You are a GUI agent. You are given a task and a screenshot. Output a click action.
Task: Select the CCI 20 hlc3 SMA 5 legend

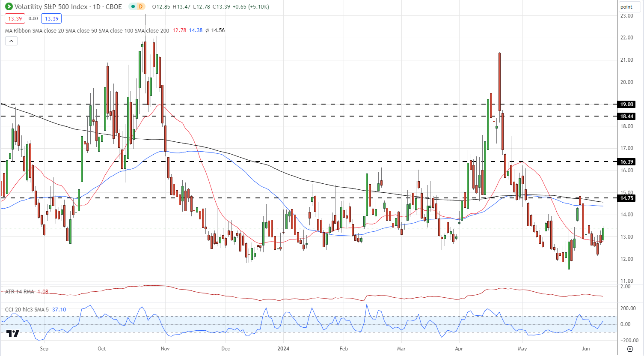28,309
